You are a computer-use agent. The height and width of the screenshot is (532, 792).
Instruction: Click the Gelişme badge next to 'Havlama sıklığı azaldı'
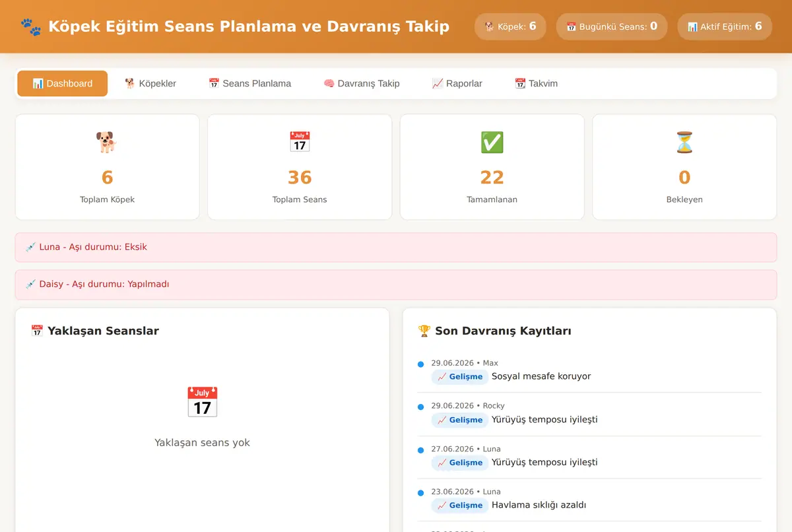tap(460, 506)
